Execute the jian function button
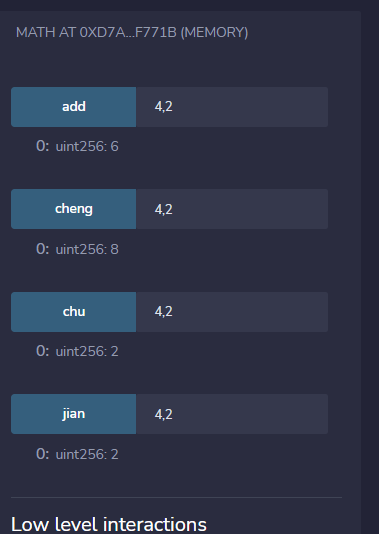This screenshot has width=379, height=534. [74, 414]
